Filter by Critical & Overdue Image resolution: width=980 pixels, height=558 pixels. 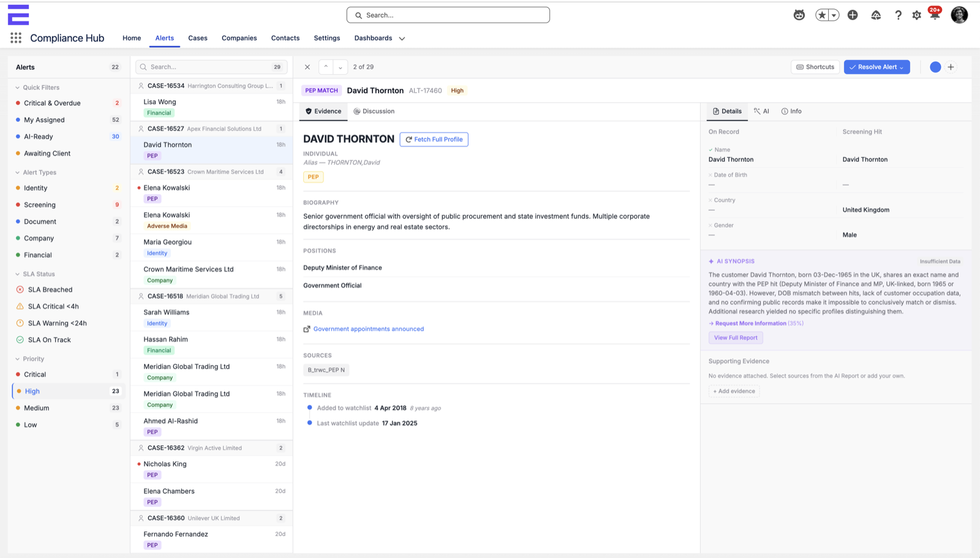[69, 103]
